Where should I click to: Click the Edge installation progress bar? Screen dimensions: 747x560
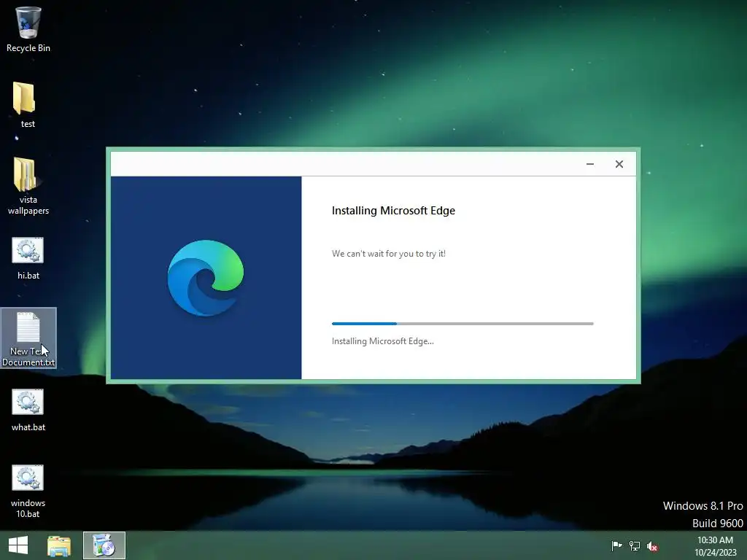click(x=462, y=324)
